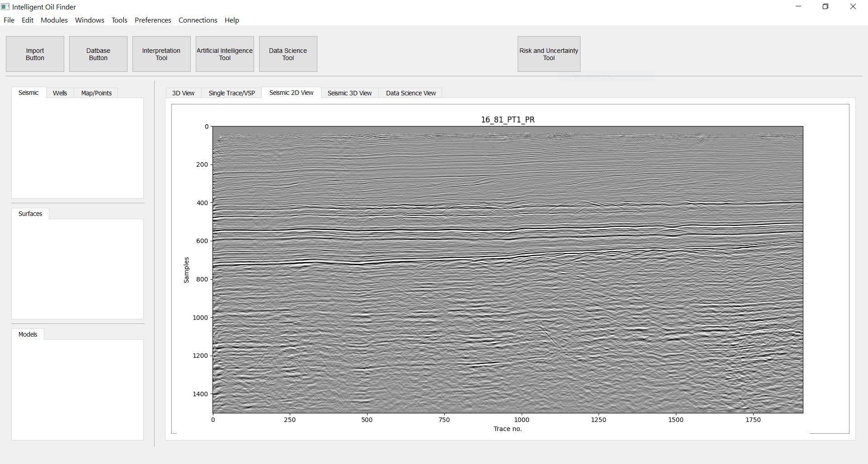Viewport: 868px width, 464px height.
Task: Click the Import Button
Action: pyautogui.click(x=35, y=54)
